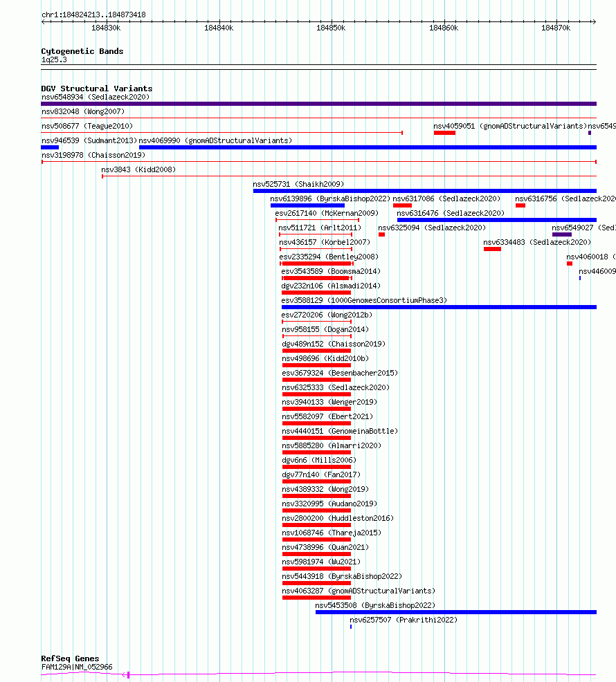
Task: Open esv2335294 (Bentley2008) label
Action: pyautogui.click(x=329, y=257)
